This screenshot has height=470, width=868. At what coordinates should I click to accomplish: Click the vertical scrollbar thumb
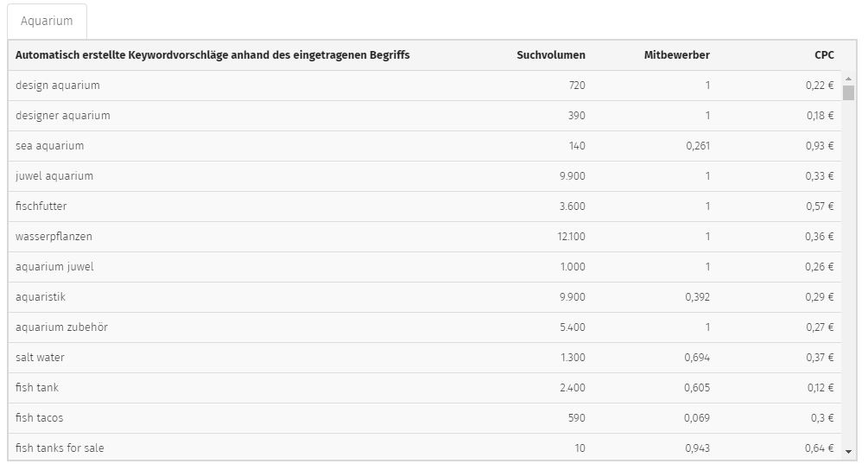(848, 92)
